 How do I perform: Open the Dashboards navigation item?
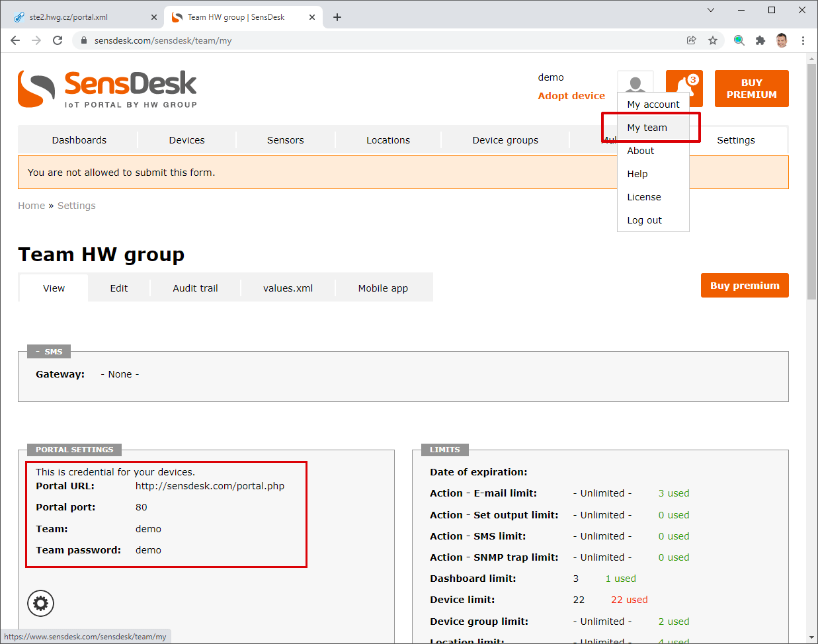[x=79, y=140]
